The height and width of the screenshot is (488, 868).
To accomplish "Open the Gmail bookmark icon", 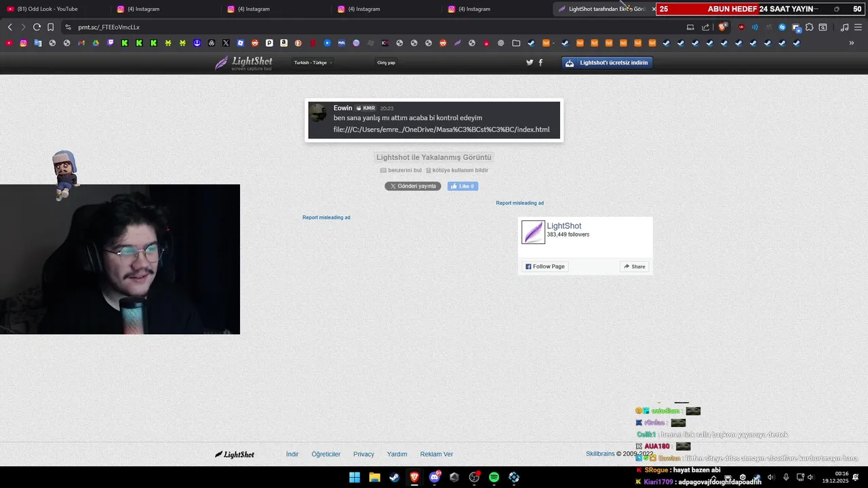I will pos(81,43).
